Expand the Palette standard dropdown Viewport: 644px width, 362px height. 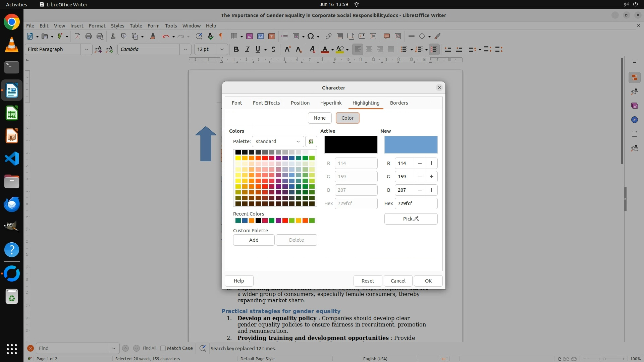(x=278, y=141)
